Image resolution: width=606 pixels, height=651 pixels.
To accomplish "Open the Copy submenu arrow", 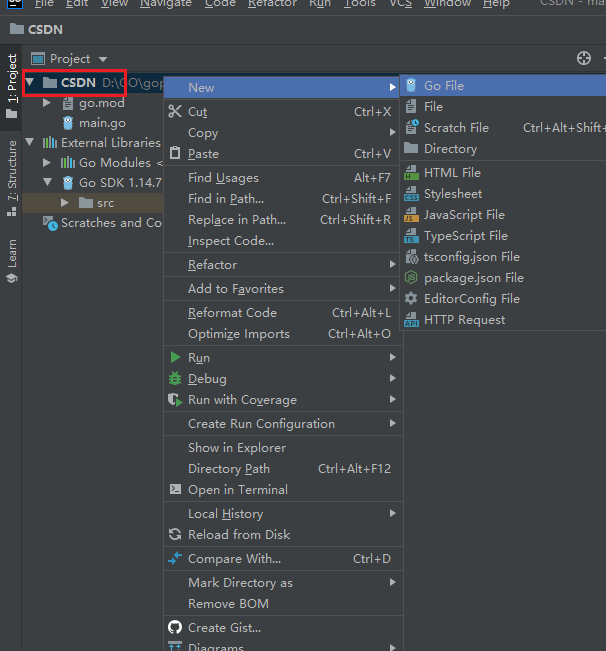I will coord(392,132).
